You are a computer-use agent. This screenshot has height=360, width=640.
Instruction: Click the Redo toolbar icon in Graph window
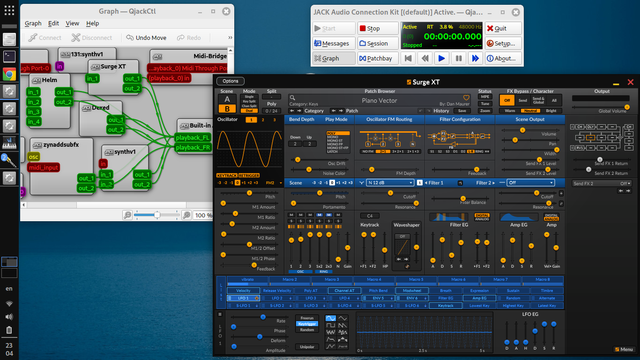click(x=189, y=38)
